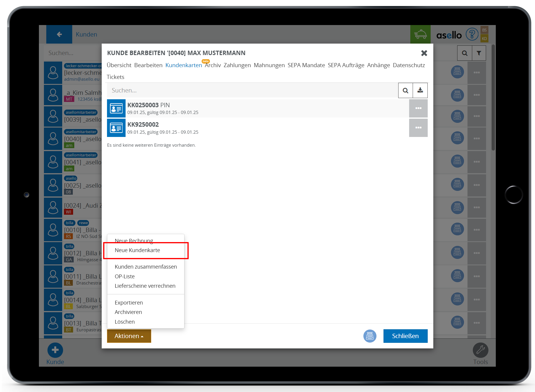The width and height of the screenshot is (535, 392).
Task: Click the cash register icon beside Schließen
Action: pos(370,336)
